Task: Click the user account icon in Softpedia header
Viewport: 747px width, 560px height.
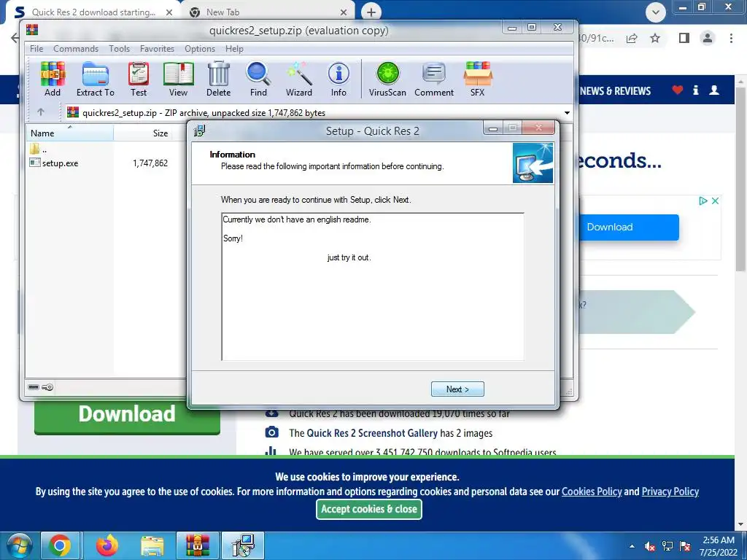Action: point(713,90)
